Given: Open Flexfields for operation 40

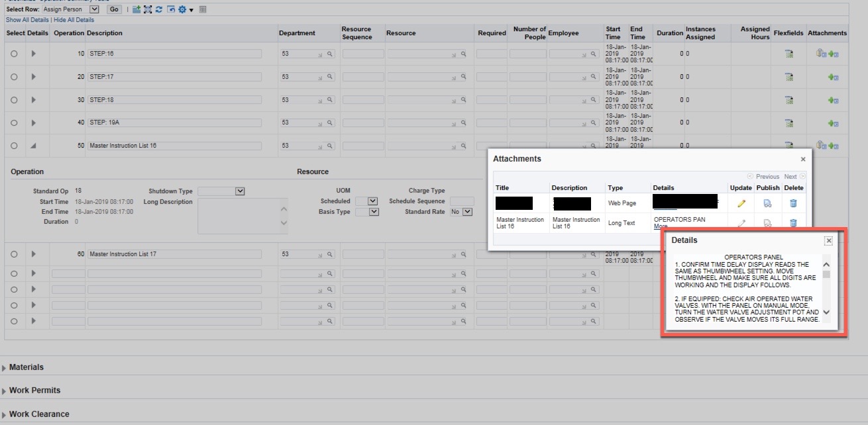Looking at the screenshot, I should pyautogui.click(x=789, y=122).
